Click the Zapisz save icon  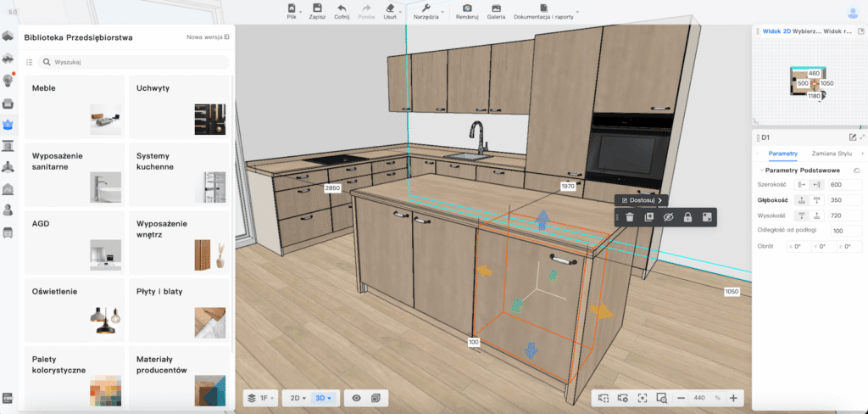pos(317,8)
